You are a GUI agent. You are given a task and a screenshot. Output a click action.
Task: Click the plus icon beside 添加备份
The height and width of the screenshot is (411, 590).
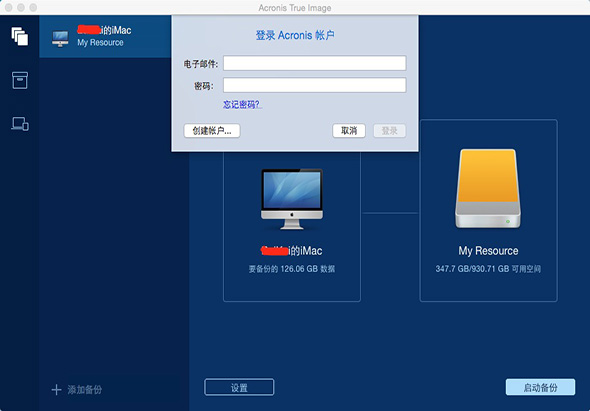(56, 390)
